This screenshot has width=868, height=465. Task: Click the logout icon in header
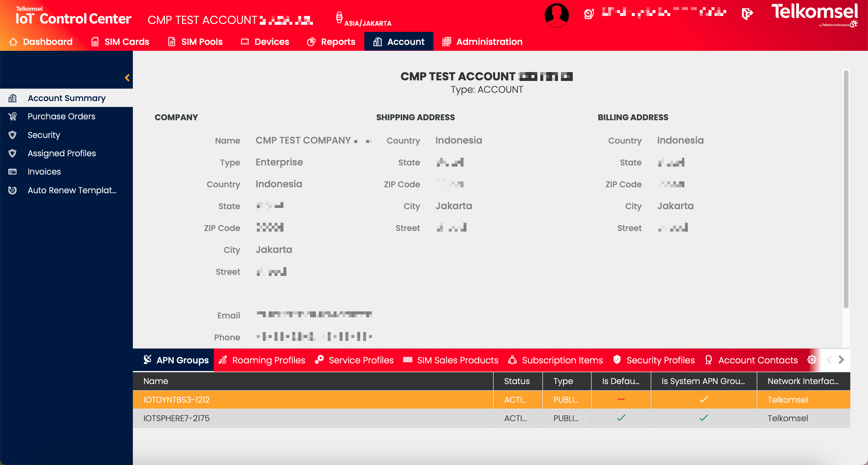click(747, 14)
